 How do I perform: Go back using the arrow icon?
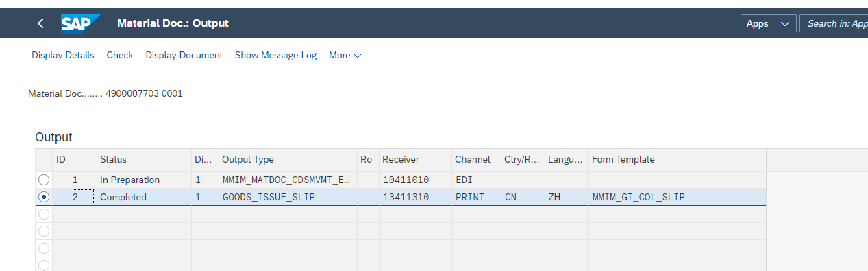coord(40,23)
